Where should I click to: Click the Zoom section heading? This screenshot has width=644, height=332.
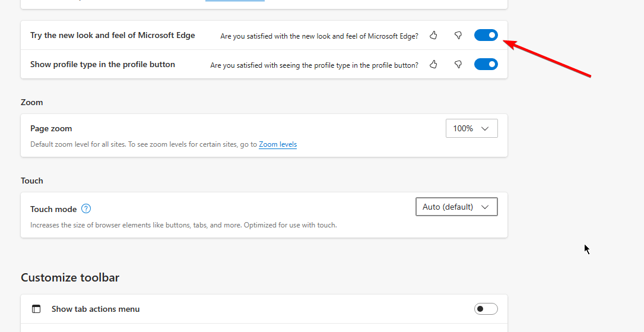click(32, 102)
